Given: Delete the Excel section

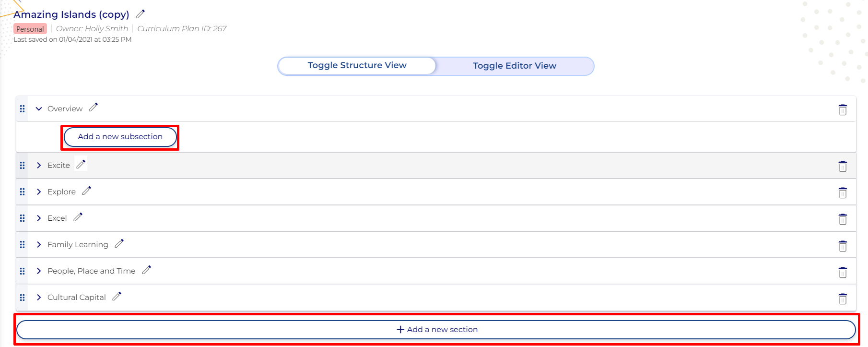Looking at the screenshot, I should click(842, 219).
